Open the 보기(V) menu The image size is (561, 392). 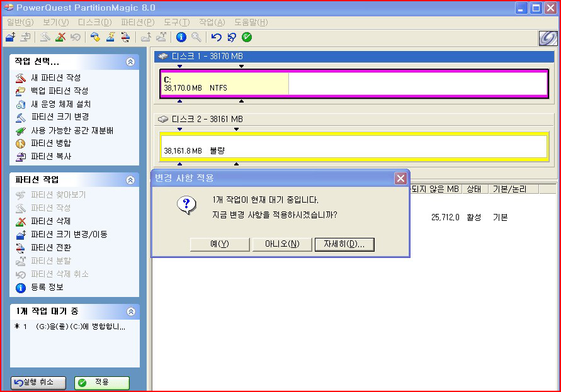pyautogui.click(x=56, y=23)
